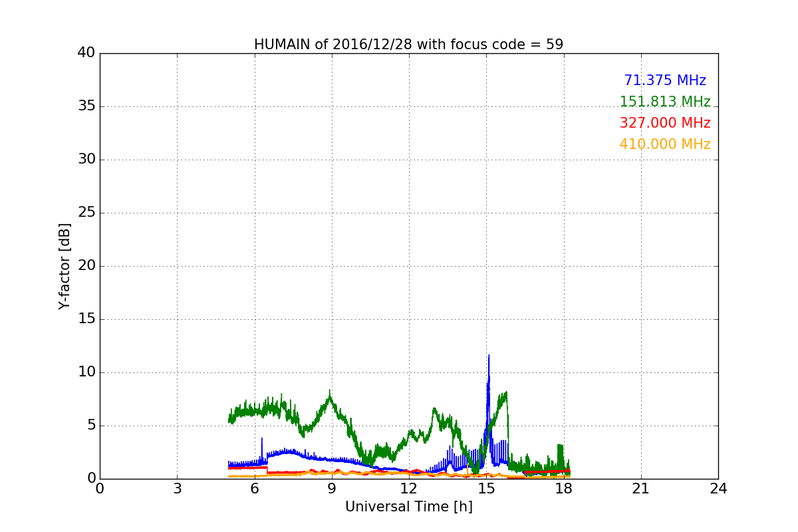Click the y-axis tick label 15

pyautogui.click(x=86, y=319)
